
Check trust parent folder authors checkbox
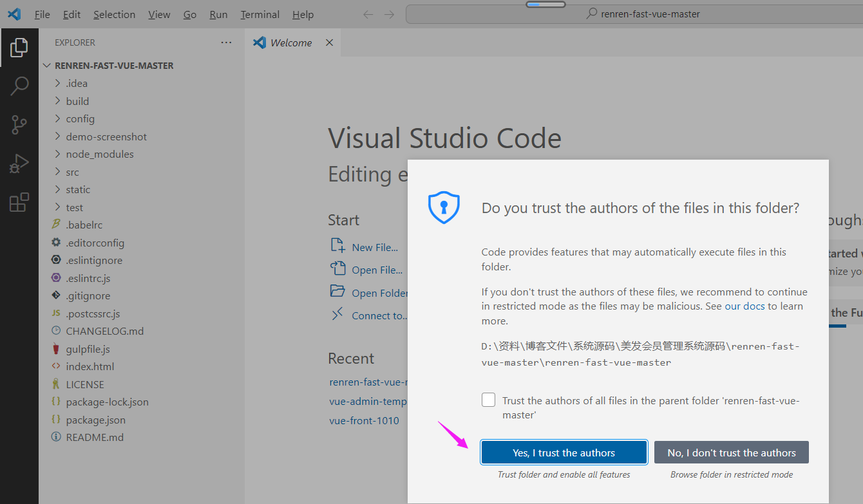489,400
